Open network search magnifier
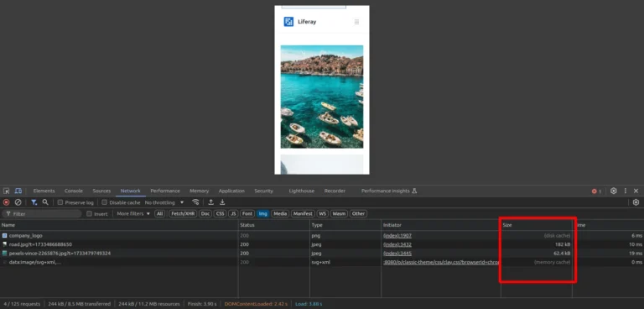644x309 pixels. pyautogui.click(x=45, y=202)
